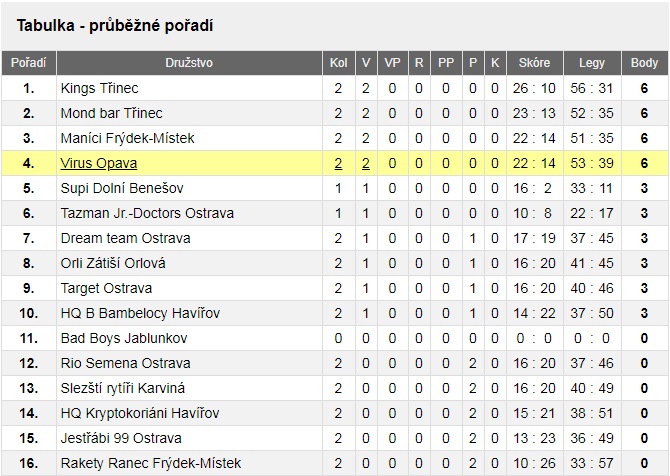Open the Virus Opava team link
Viewport: 670px width, 476px height.
coord(99,163)
